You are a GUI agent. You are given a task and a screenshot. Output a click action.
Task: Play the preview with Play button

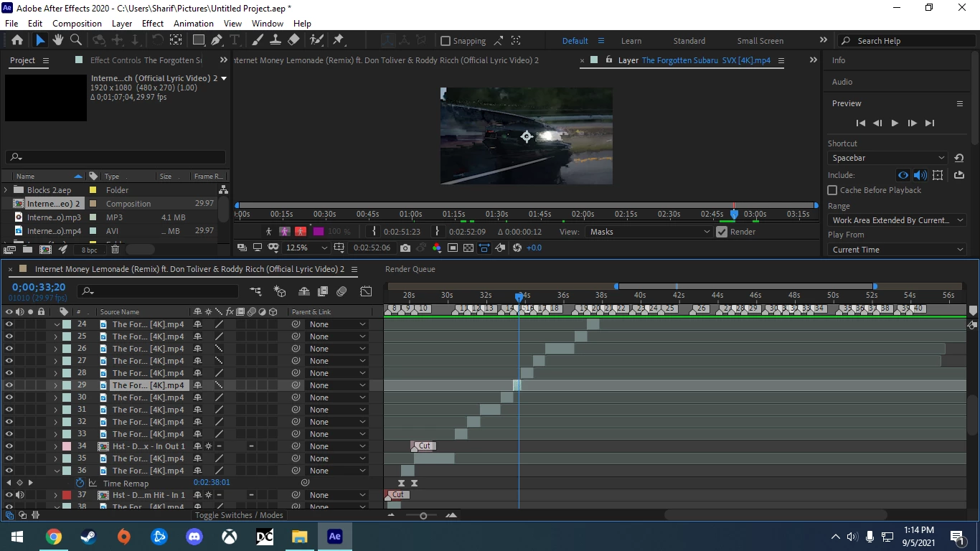895,123
